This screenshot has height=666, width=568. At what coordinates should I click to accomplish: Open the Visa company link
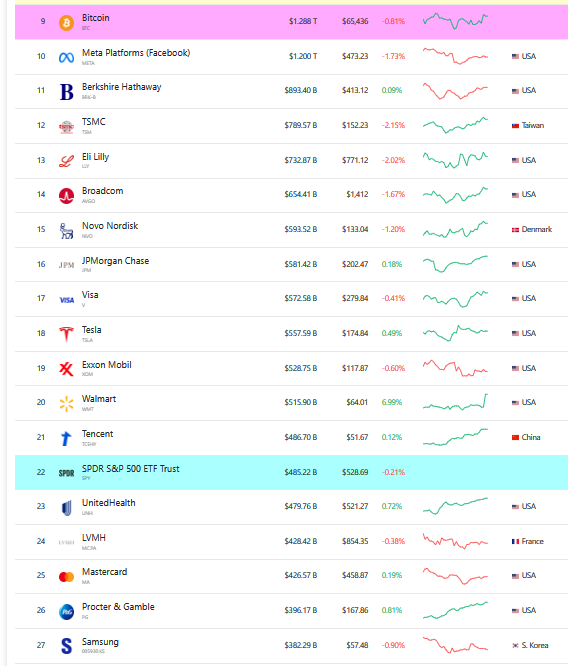click(x=90, y=295)
